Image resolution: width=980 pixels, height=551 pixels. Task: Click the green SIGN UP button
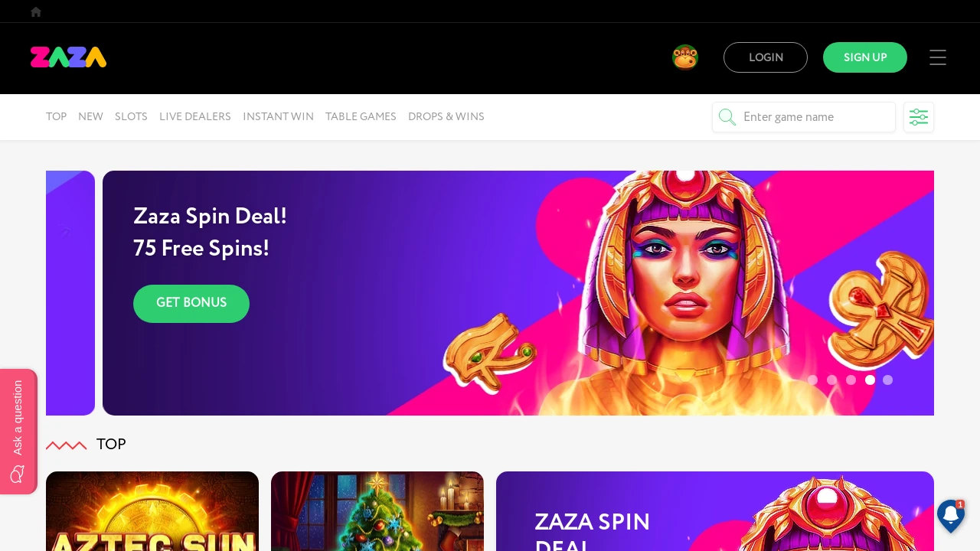coord(865,57)
